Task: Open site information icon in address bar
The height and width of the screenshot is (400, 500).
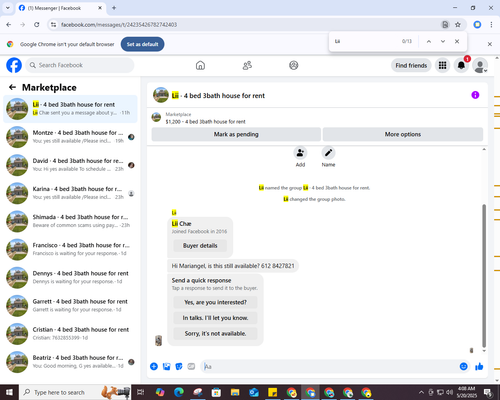Action: click(x=53, y=25)
